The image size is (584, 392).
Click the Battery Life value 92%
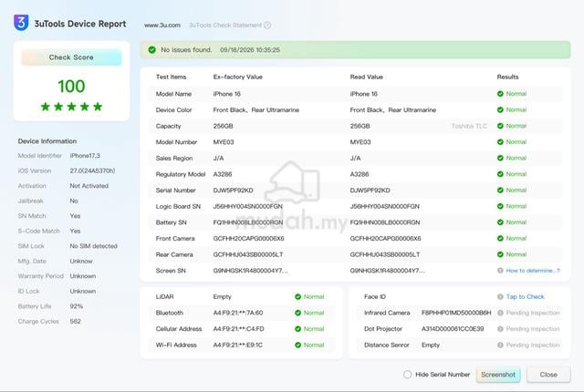click(77, 306)
